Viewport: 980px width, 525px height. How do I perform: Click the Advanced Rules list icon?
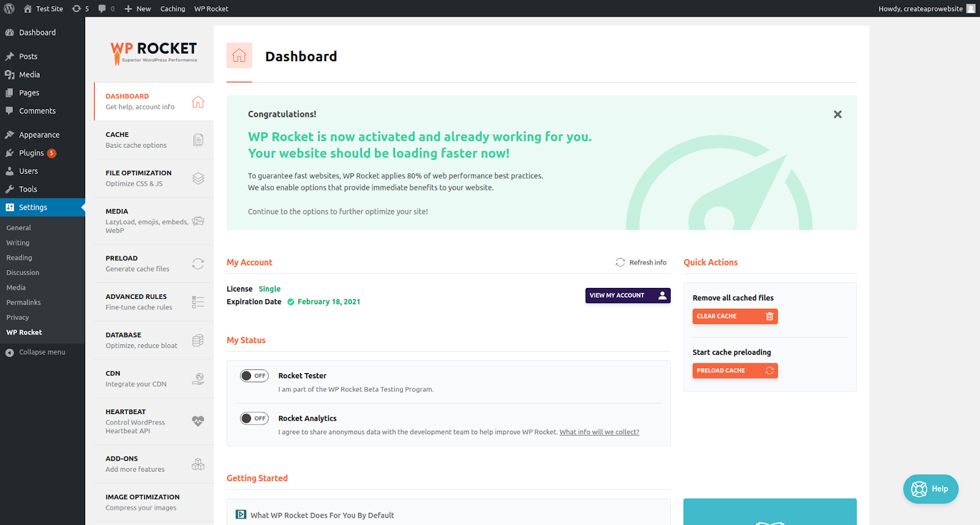[x=198, y=302]
